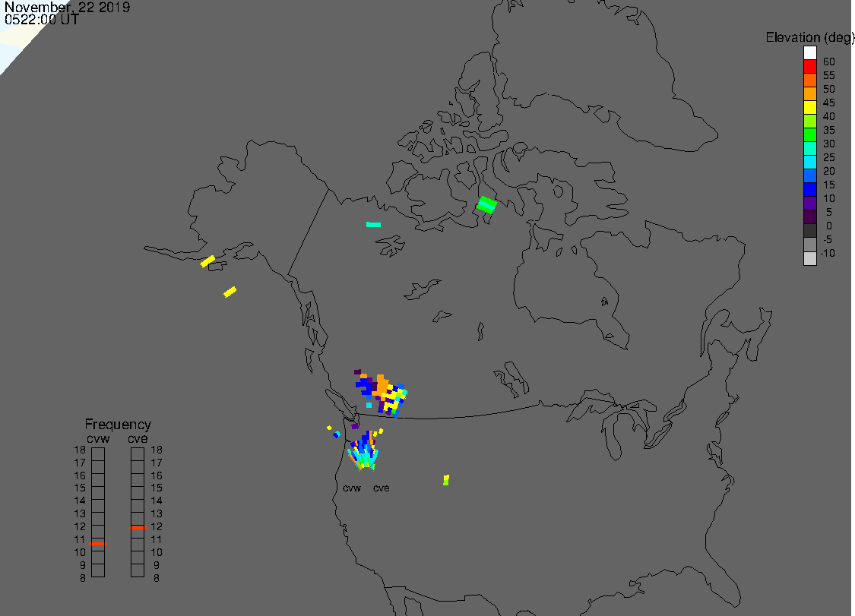Click the 13 label beside the cvw bar
The height and width of the screenshot is (616, 855).
tap(80, 513)
